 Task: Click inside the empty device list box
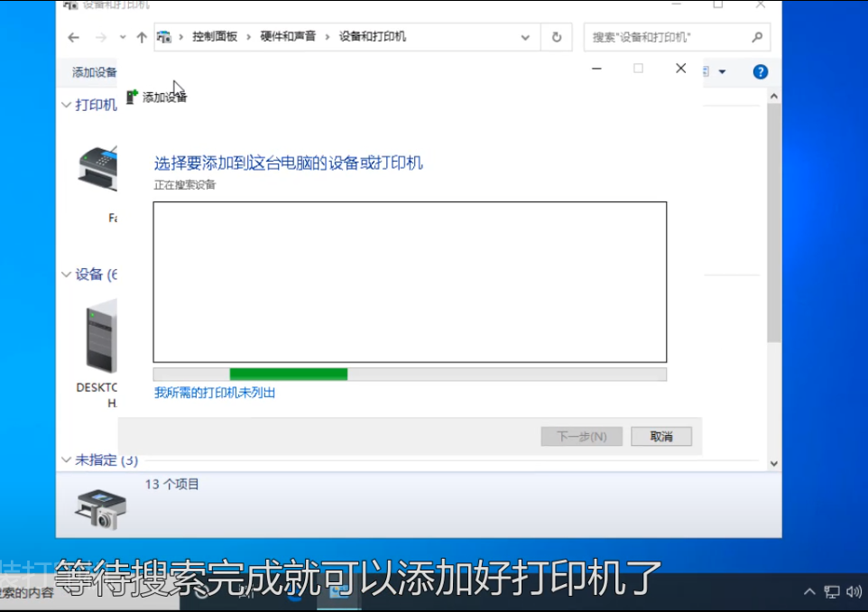[x=410, y=282]
